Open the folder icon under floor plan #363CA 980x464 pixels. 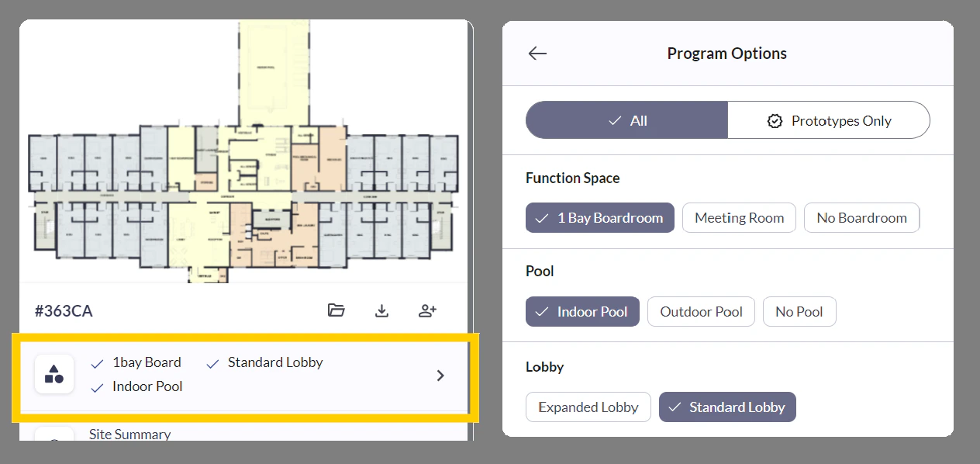click(x=336, y=310)
